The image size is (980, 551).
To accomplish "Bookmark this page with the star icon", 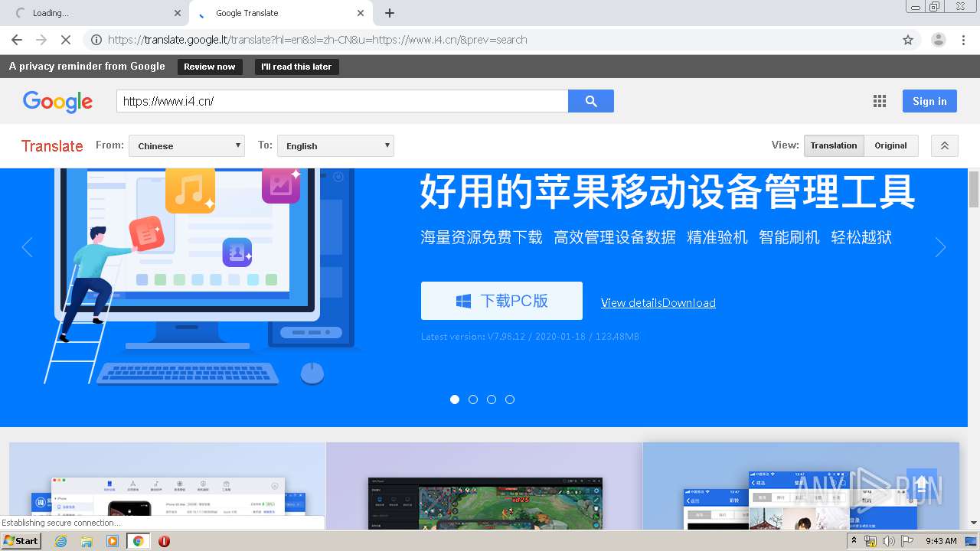I will pos(908,40).
